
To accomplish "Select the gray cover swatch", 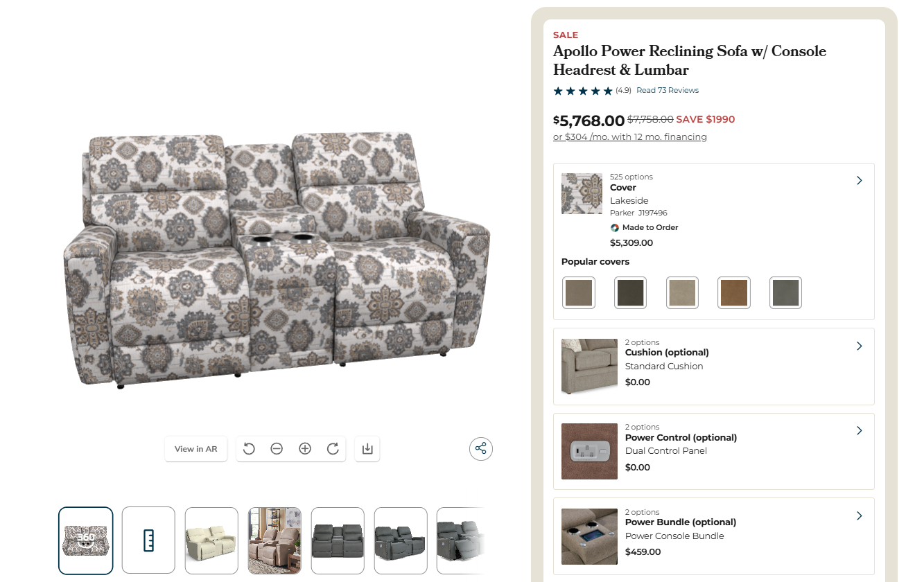I will click(785, 293).
